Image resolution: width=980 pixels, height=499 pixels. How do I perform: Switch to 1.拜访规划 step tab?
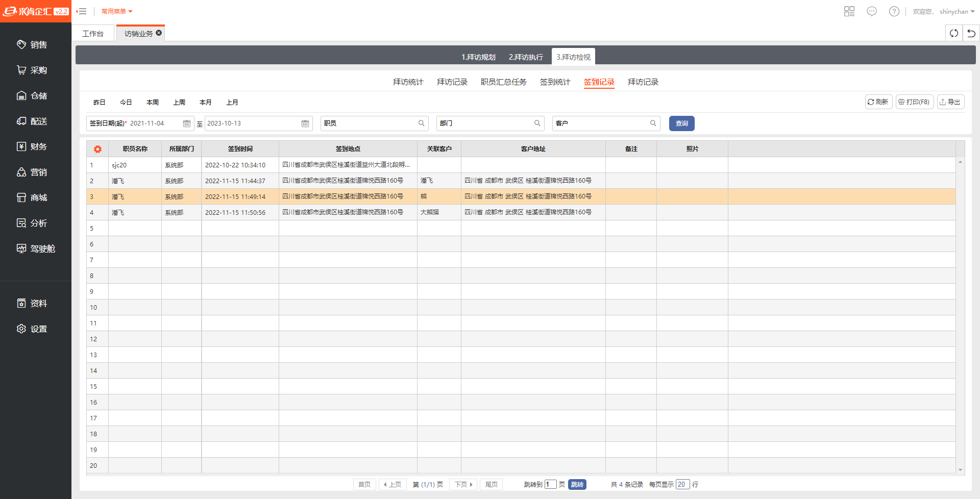(x=478, y=57)
